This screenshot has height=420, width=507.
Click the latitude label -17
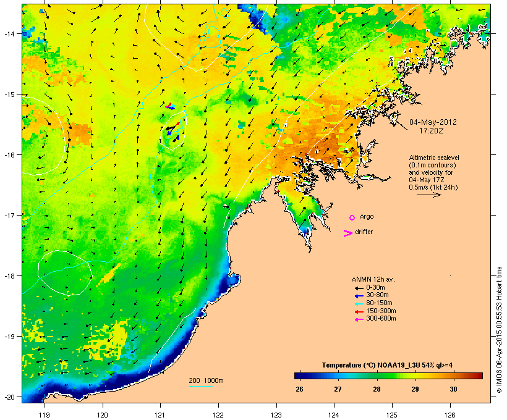click(x=9, y=215)
